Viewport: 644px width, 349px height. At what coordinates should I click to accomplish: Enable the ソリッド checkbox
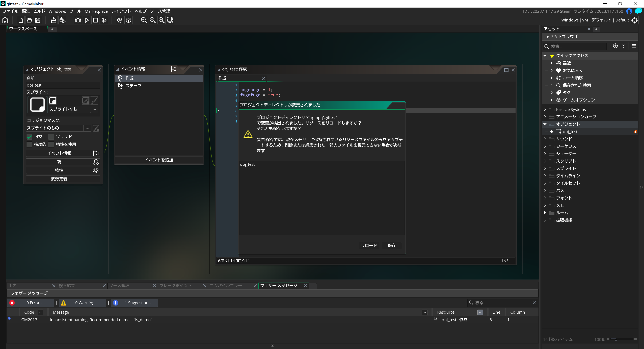51,137
